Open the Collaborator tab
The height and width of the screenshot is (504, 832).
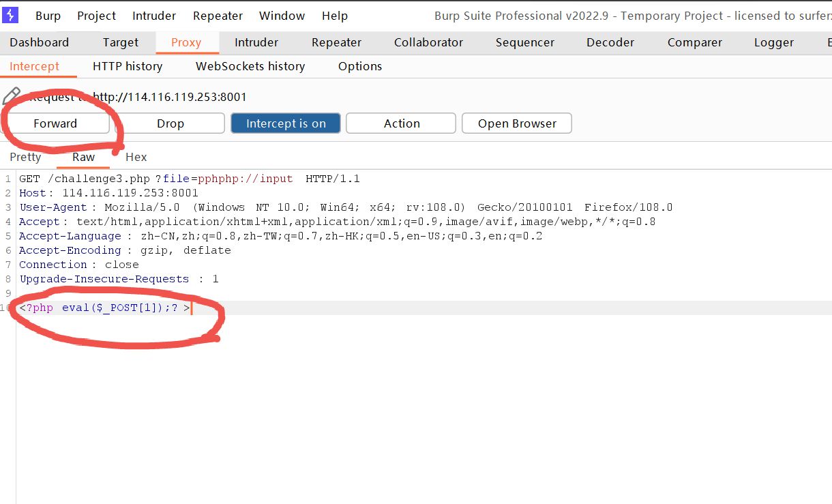pyautogui.click(x=428, y=42)
